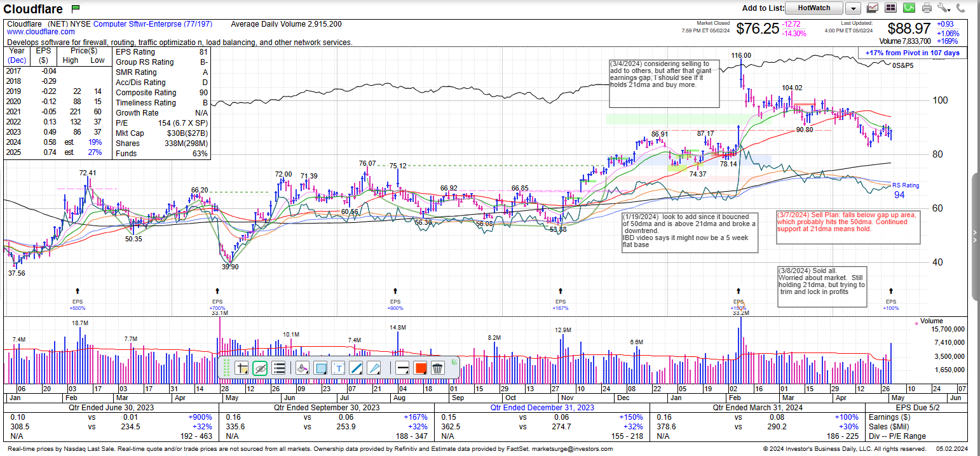This screenshot has width=980, height=456.
Task: Click the +17% from Pivot banner
Action: coord(912,53)
